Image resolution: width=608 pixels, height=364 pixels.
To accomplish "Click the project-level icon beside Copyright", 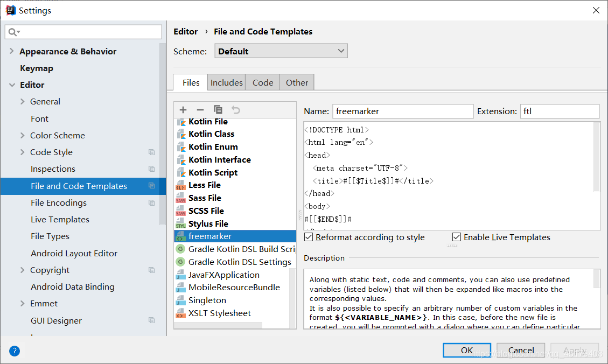I will [x=152, y=270].
